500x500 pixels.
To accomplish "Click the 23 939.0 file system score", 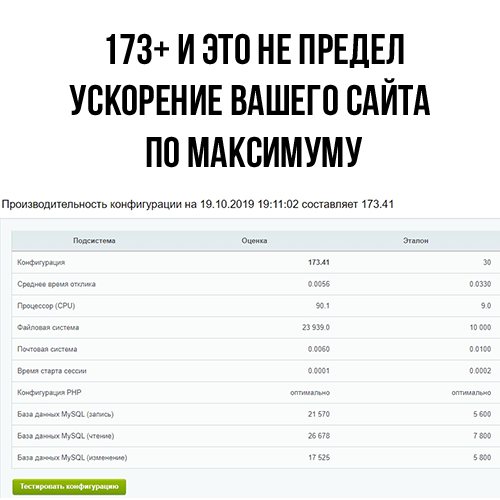I will click(316, 327).
